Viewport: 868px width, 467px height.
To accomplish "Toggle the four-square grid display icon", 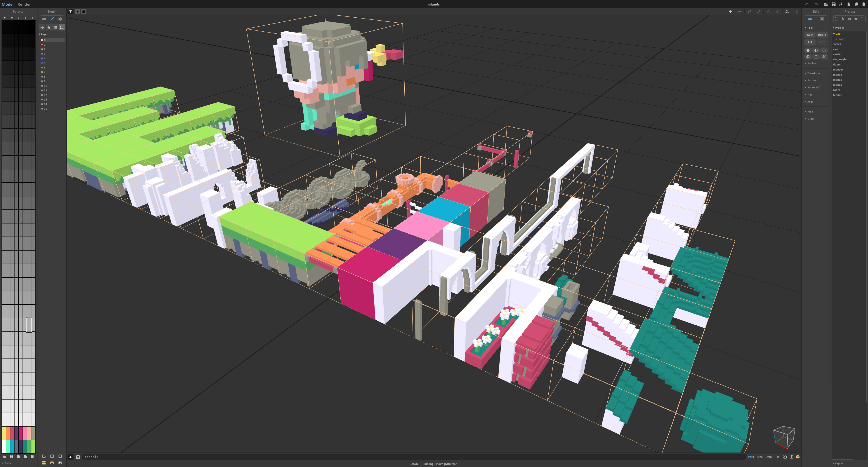I will 60,456.
